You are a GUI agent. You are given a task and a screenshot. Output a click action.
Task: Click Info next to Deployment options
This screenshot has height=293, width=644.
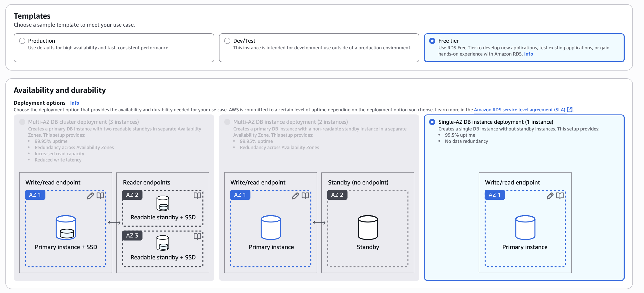pos(75,103)
